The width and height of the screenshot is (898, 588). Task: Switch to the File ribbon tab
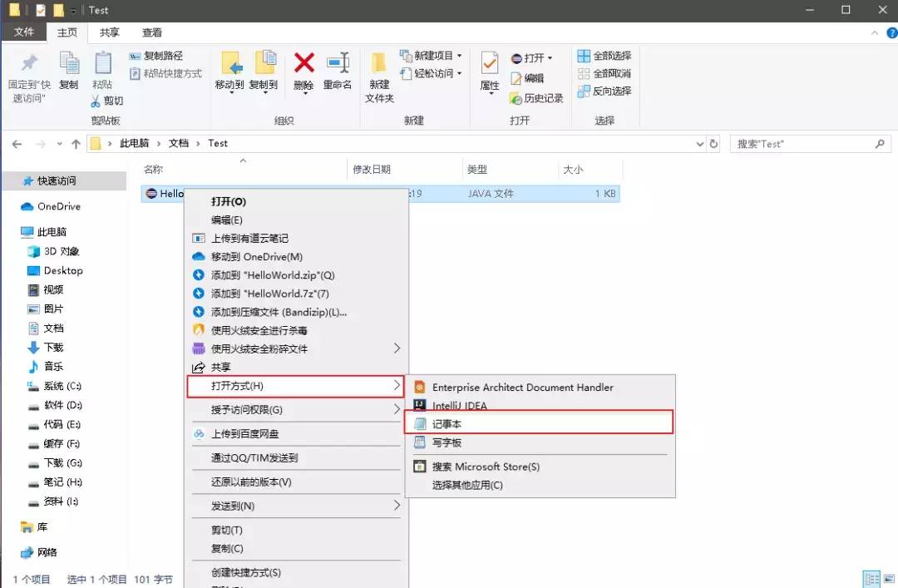(x=23, y=32)
